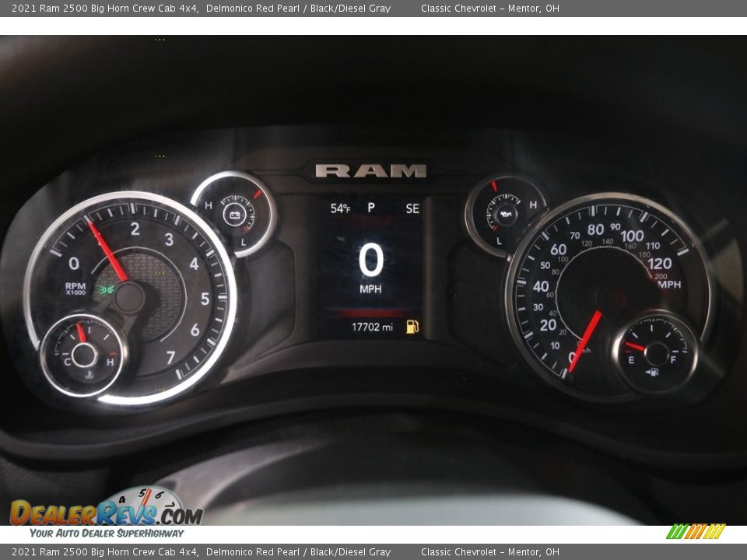Viewport: 747px width, 560px height.
Task: Click the red speedometer needle
Action: click(x=585, y=341)
